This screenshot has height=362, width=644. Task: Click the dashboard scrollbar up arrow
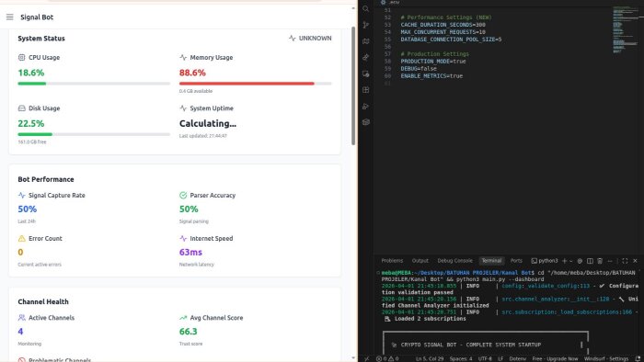(353, 8)
